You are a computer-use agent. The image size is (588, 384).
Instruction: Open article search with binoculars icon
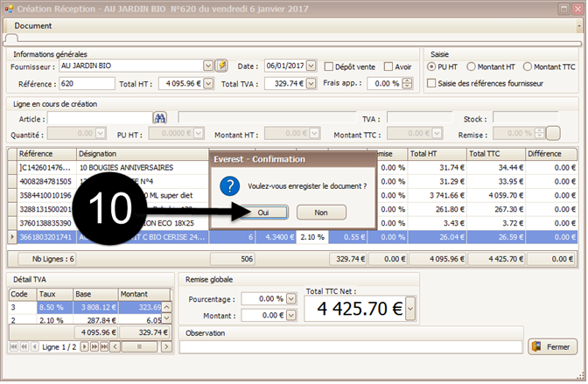coord(160,118)
